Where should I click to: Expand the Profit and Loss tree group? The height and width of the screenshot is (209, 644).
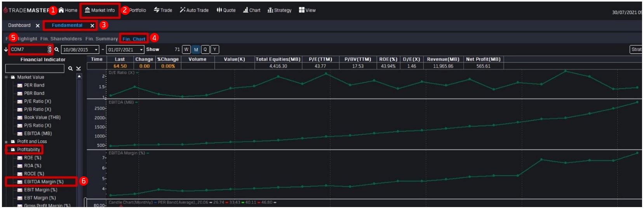tap(7, 142)
